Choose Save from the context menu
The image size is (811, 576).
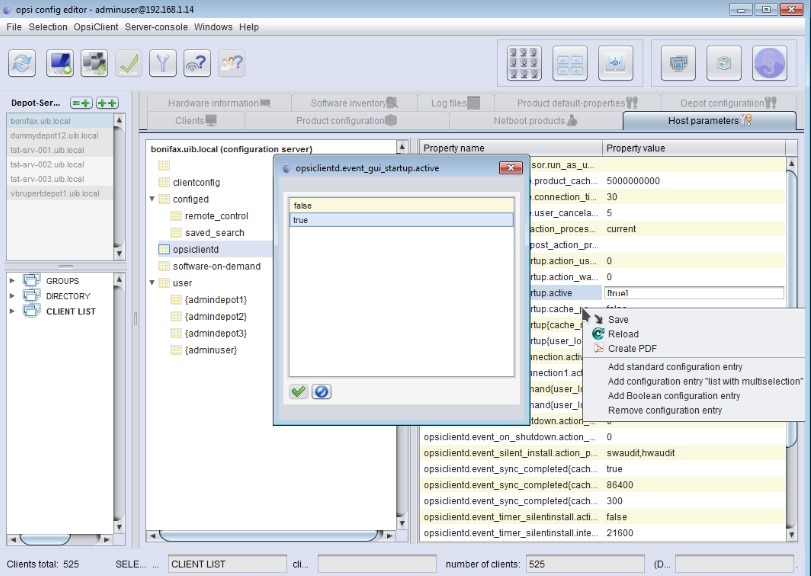(x=618, y=320)
